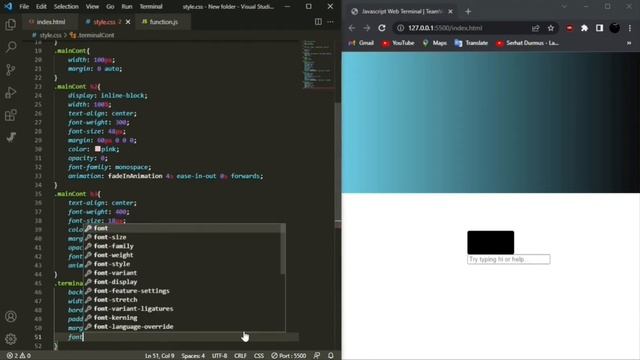Click Live Server Port: 5500 status
The width and height of the screenshot is (640, 360).
289,356
